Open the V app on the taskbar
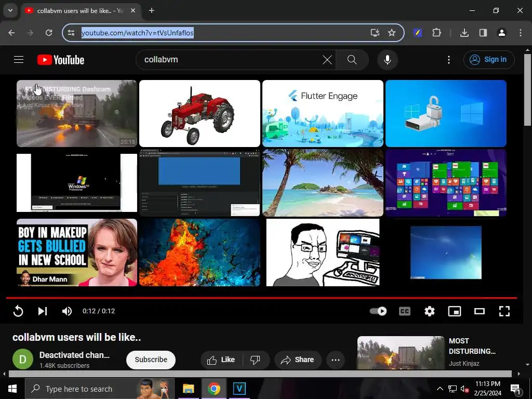 [239, 389]
